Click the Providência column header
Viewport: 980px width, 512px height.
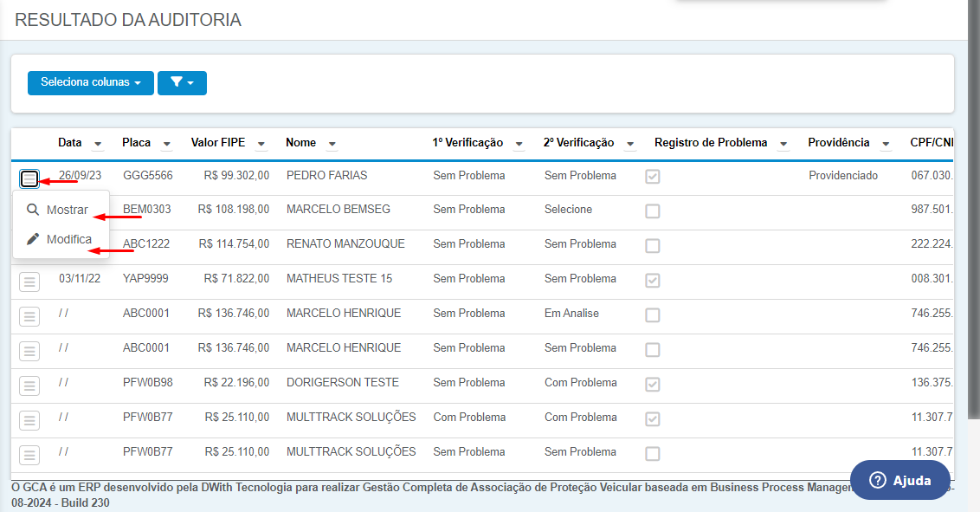point(839,143)
